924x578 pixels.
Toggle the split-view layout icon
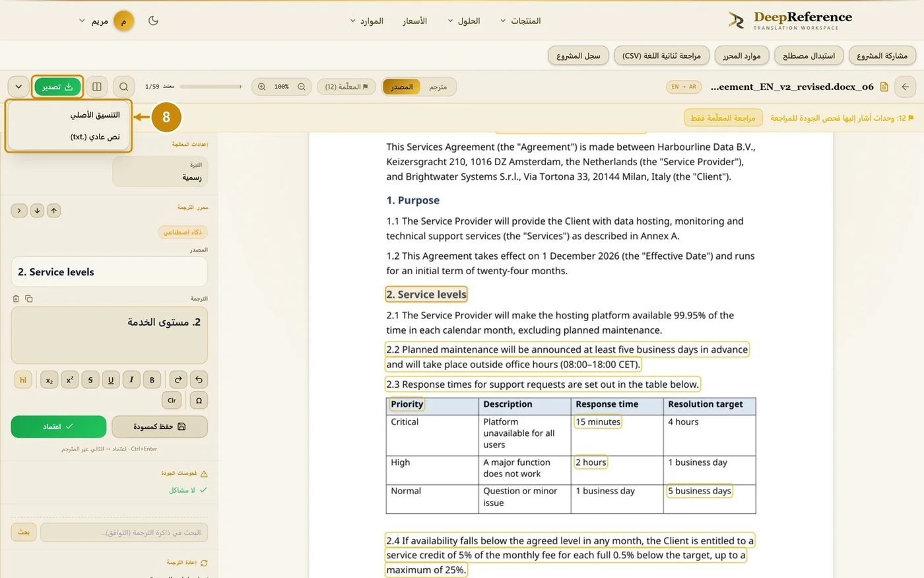point(97,87)
